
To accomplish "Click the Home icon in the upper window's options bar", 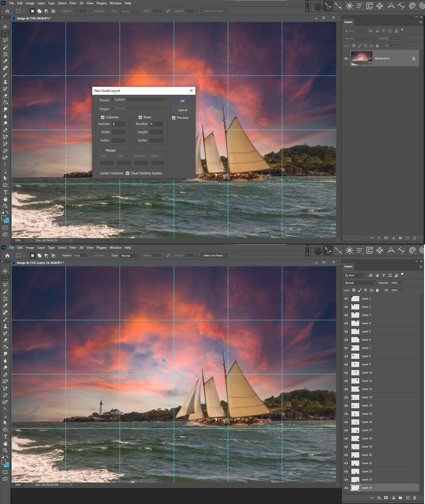I will [x=7, y=11].
